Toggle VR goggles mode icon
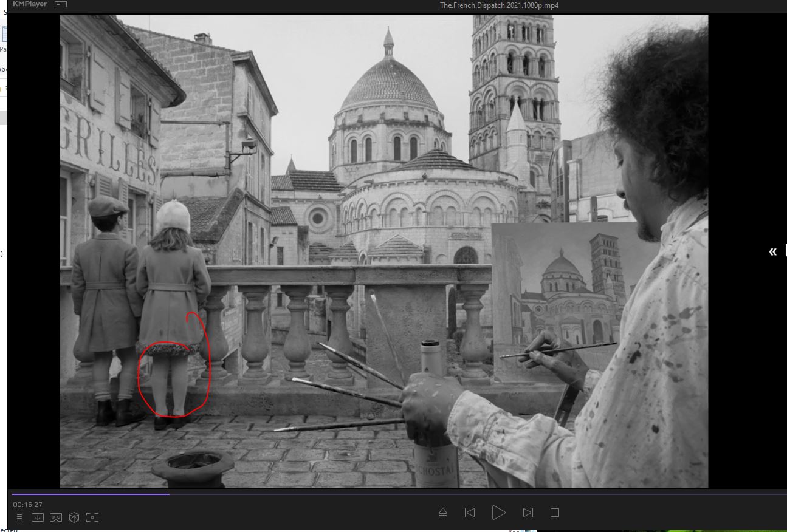The width and height of the screenshot is (787, 532). (55, 517)
